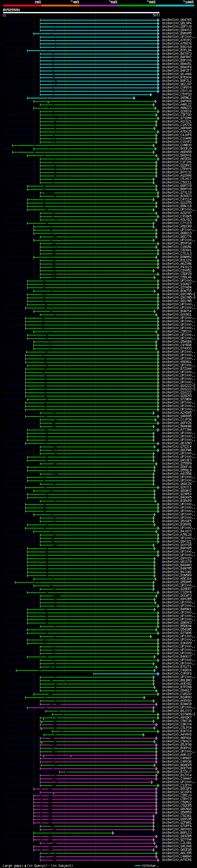
Task: Click UniRef100_B2A9Z3 hit
Action: (176, 196)
